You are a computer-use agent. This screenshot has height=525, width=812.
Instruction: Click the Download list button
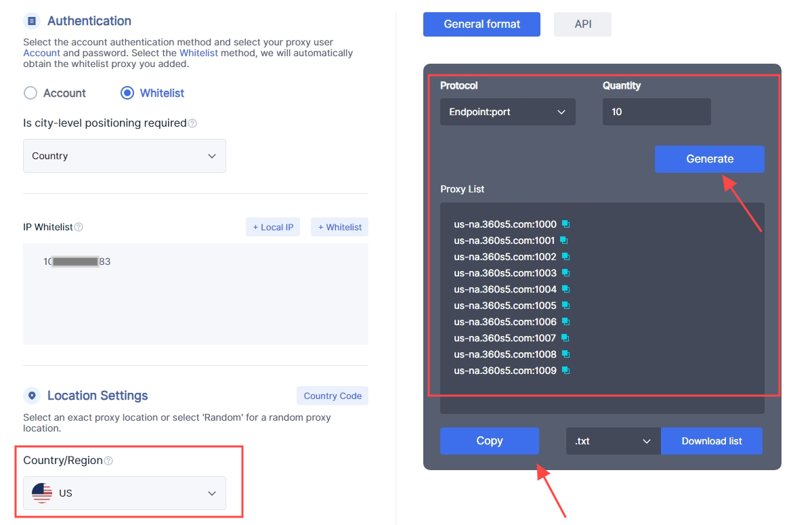point(712,441)
